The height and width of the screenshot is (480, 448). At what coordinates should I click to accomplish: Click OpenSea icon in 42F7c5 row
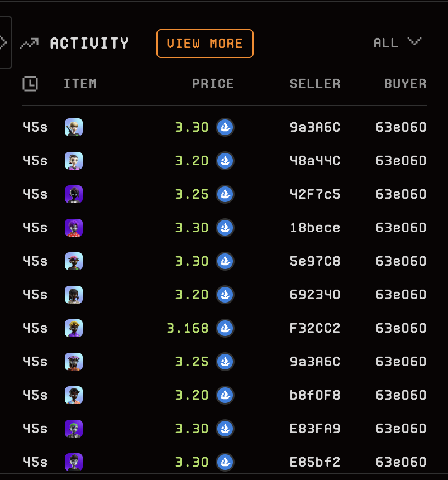pyautogui.click(x=225, y=194)
